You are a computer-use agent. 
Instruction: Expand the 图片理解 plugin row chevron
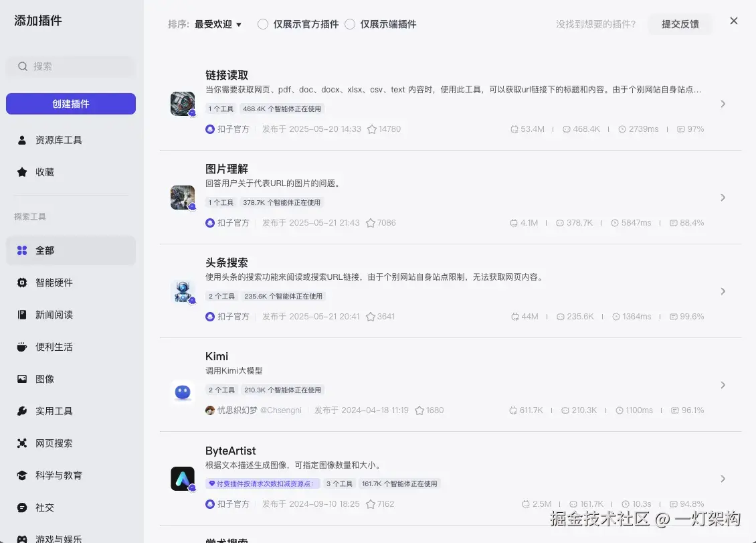pos(723,198)
